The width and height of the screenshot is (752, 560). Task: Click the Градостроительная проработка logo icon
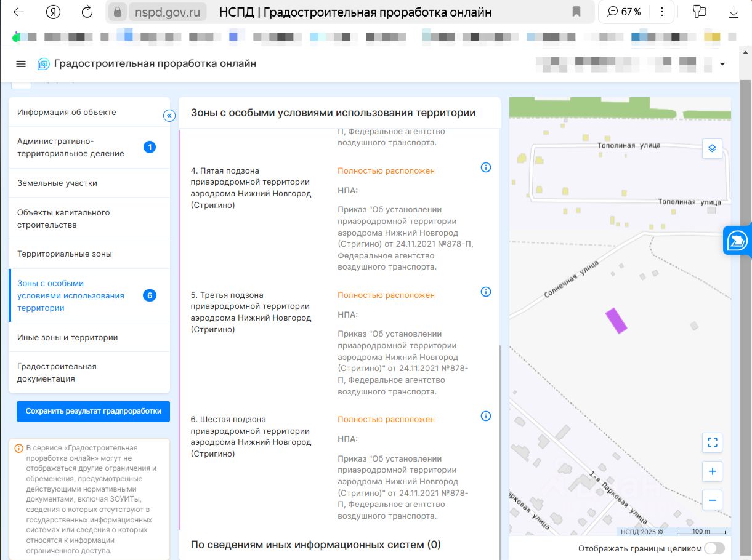[43, 64]
